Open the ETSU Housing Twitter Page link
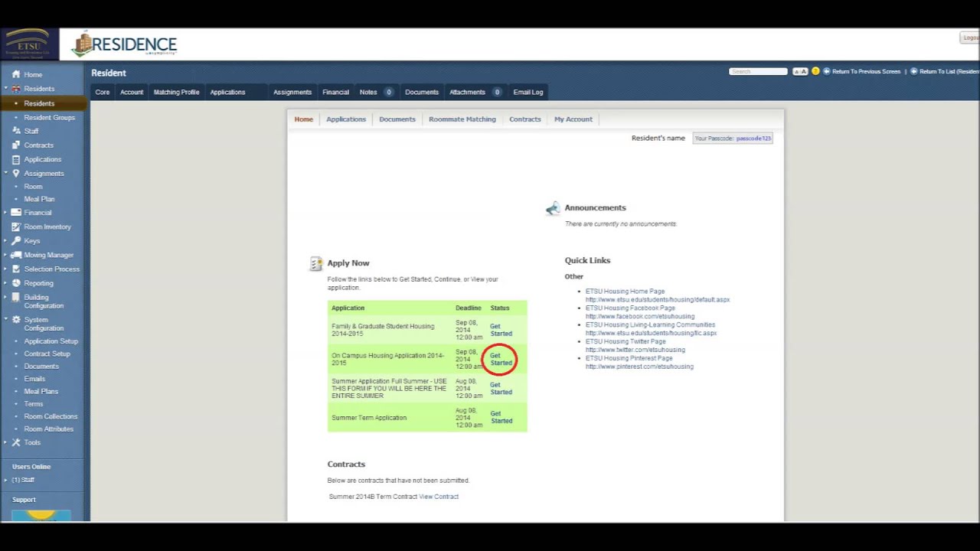This screenshot has width=980, height=551. (x=626, y=341)
